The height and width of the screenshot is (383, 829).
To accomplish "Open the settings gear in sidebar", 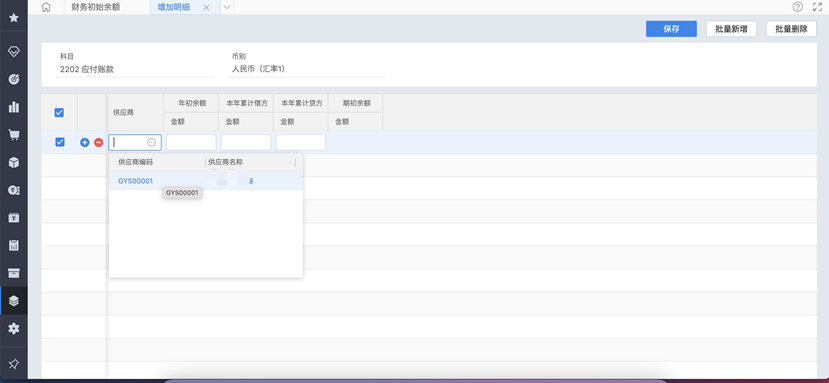I will tap(14, 329).
